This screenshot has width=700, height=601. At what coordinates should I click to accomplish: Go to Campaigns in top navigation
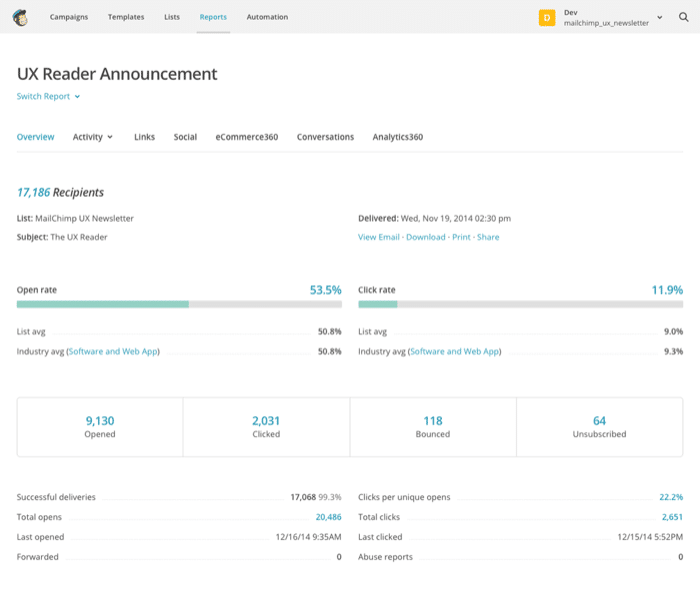69,17
